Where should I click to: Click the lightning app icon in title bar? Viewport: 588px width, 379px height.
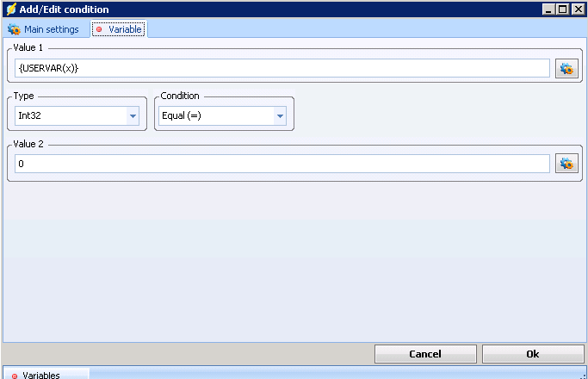9,9
